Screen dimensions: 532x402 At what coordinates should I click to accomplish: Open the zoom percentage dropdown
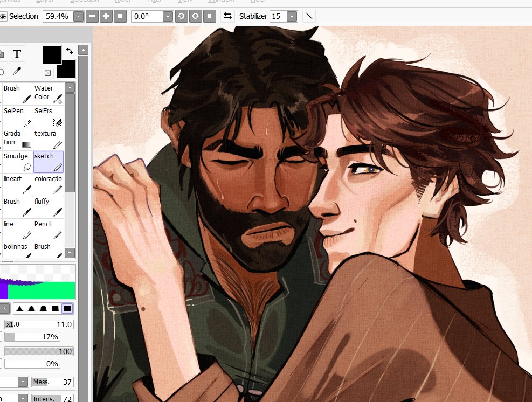[78, 16]
